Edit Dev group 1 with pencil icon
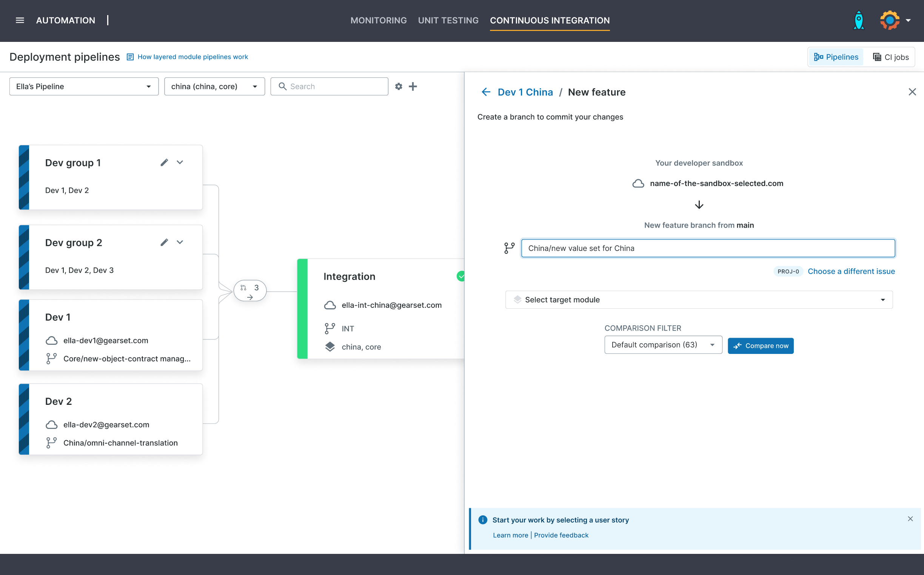This screenshot has height=575, width=924. pos(164,162)
